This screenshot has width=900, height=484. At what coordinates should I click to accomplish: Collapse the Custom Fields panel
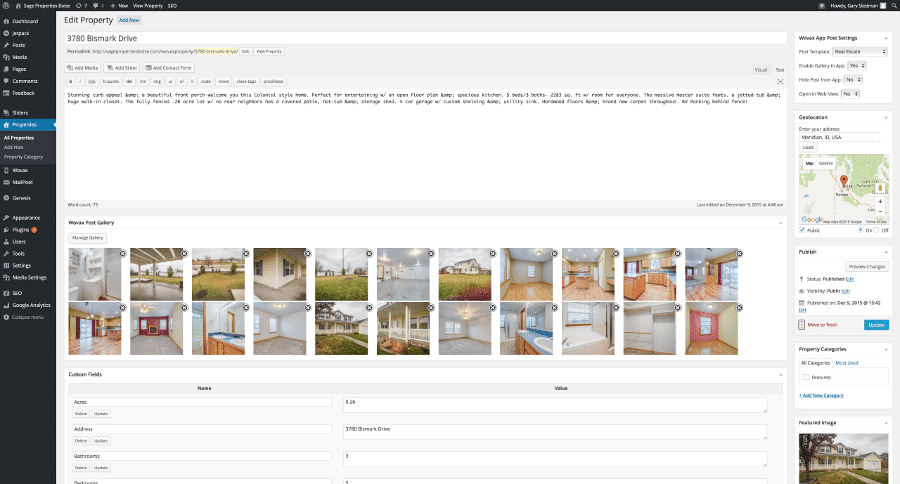point(780,374)
